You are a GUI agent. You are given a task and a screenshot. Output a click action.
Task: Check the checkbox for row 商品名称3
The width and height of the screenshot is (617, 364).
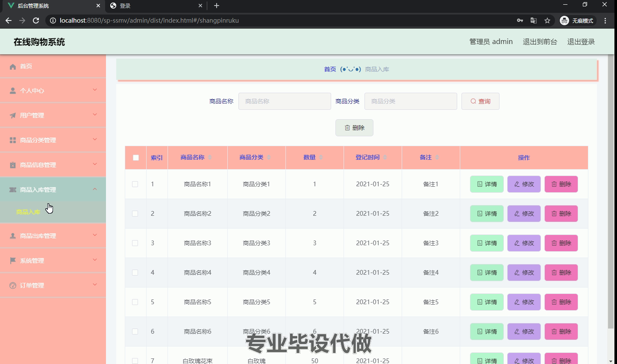click(135, 243)
